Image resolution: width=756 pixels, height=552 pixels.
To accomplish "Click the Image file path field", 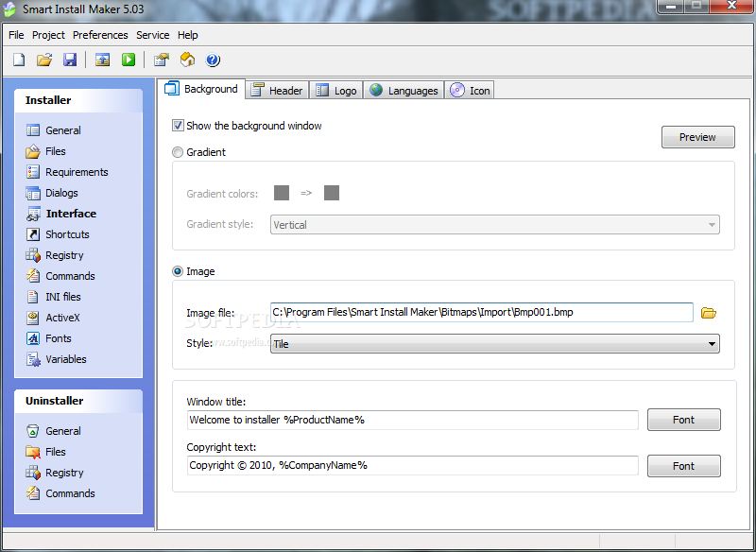I will (x=482, y=313).
